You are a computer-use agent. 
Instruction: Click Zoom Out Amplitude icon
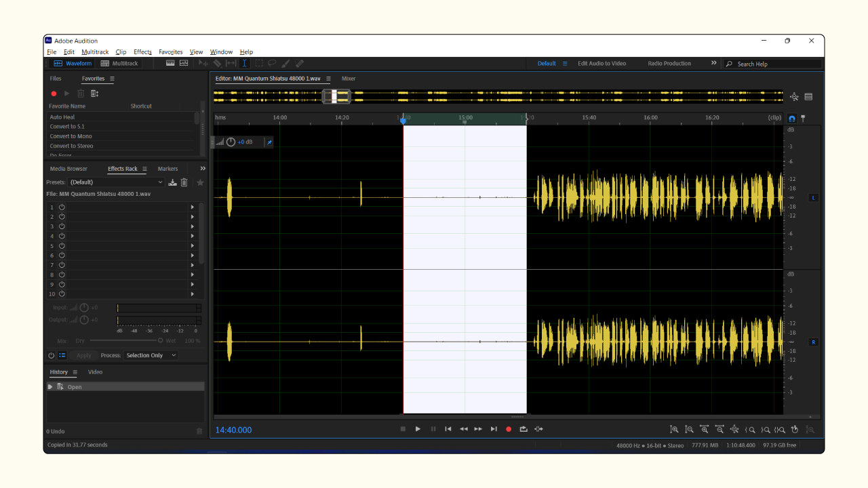[x=689, y=429]
